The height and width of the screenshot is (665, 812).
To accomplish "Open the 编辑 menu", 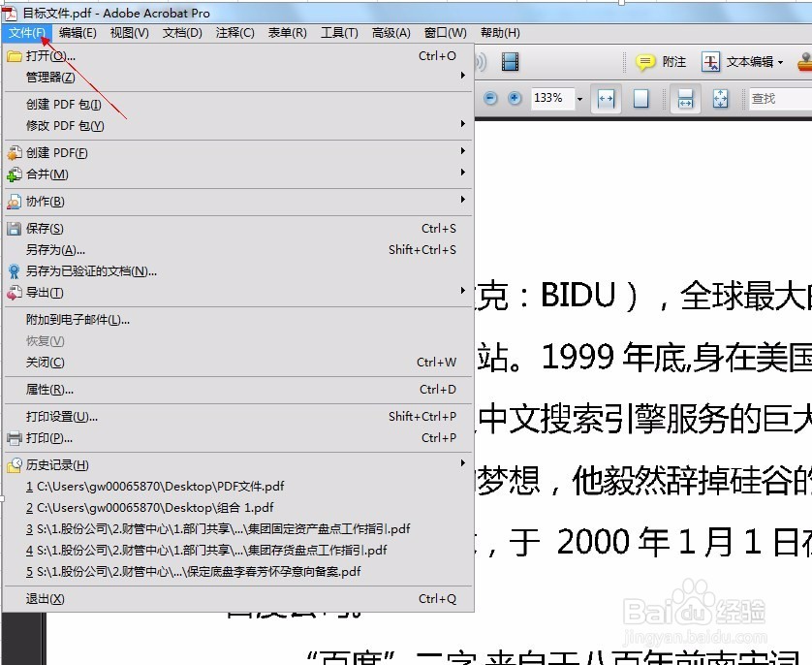I will click(x=78, y=32).
